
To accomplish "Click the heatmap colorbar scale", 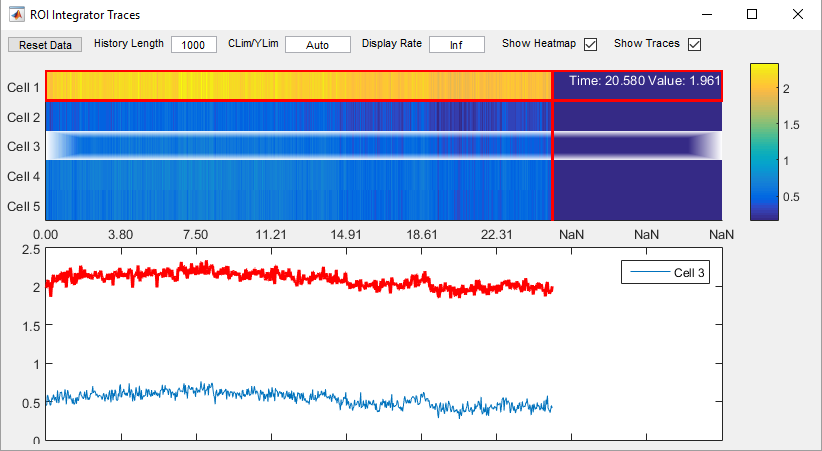I will click(764, 140).
